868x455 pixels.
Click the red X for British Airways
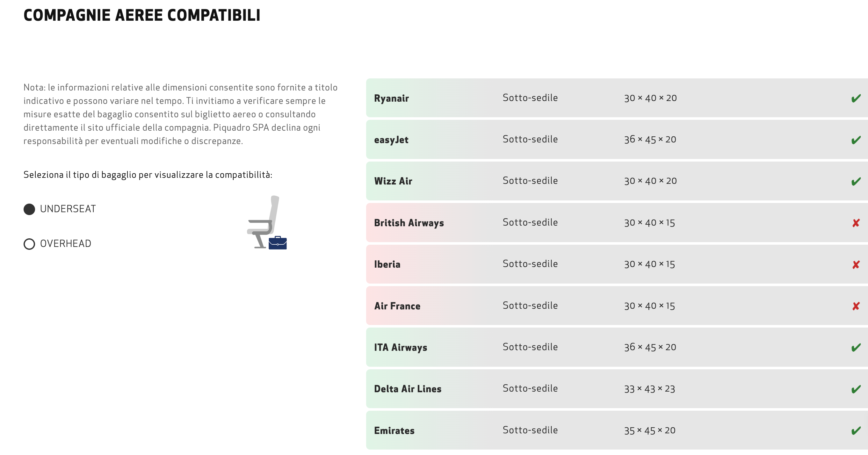pos(856,223)
